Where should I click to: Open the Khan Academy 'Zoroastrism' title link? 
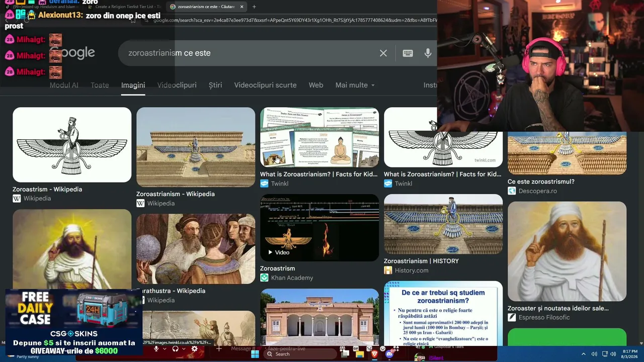[x=277, y=268]
